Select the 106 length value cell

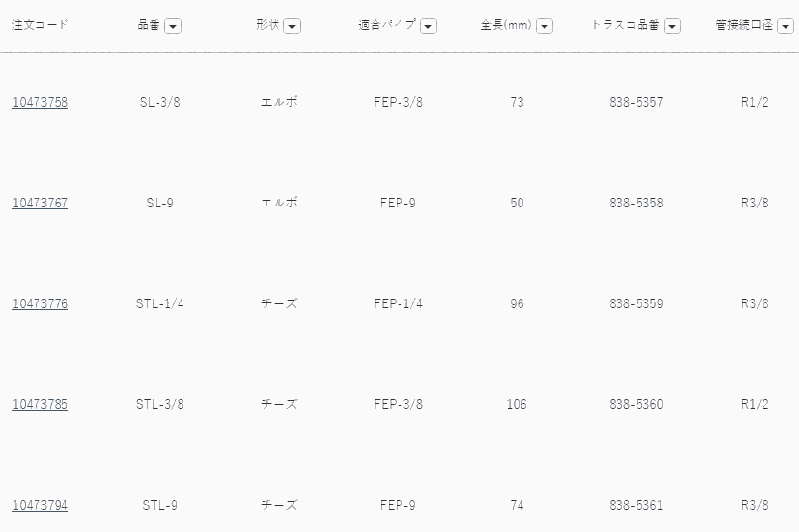click(x=517, y=404)
